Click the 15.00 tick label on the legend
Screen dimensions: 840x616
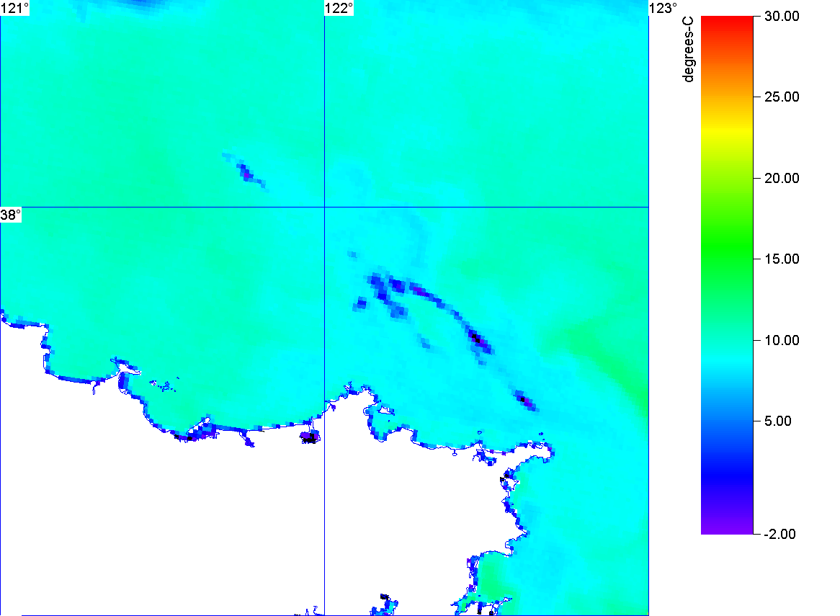point(782,259)
